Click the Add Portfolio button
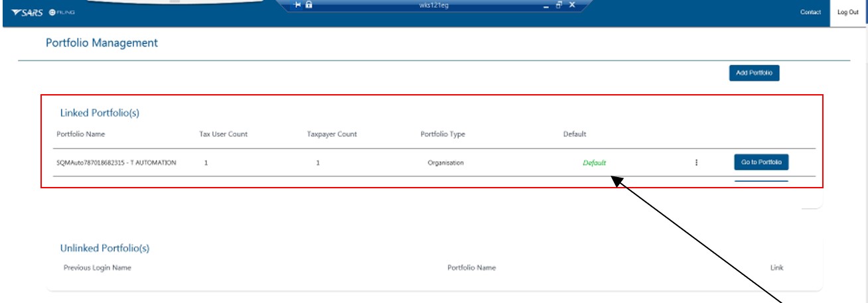This screenshot has height=303, width=868. pos(754,73)
